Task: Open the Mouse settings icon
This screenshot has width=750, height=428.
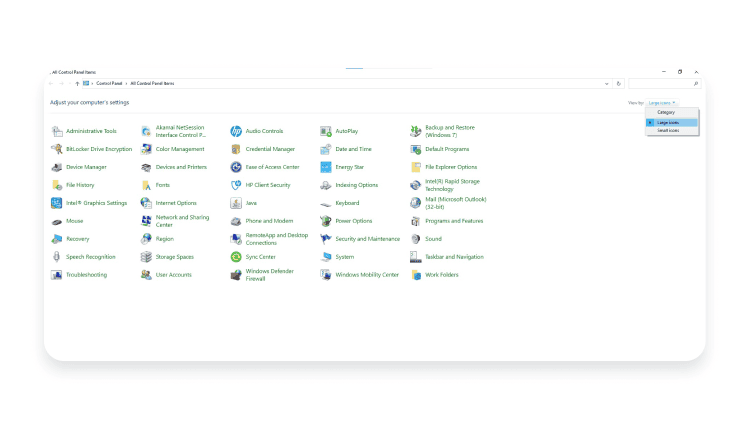Action: (x=57, y=221)
